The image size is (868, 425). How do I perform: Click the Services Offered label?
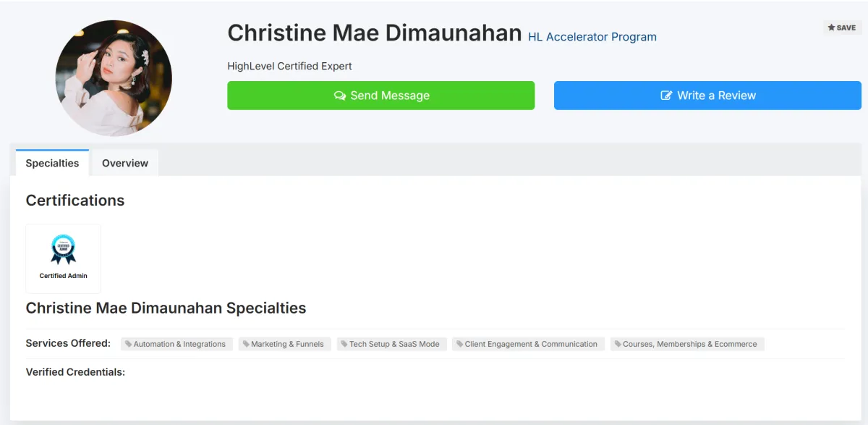tap(68, 343)
